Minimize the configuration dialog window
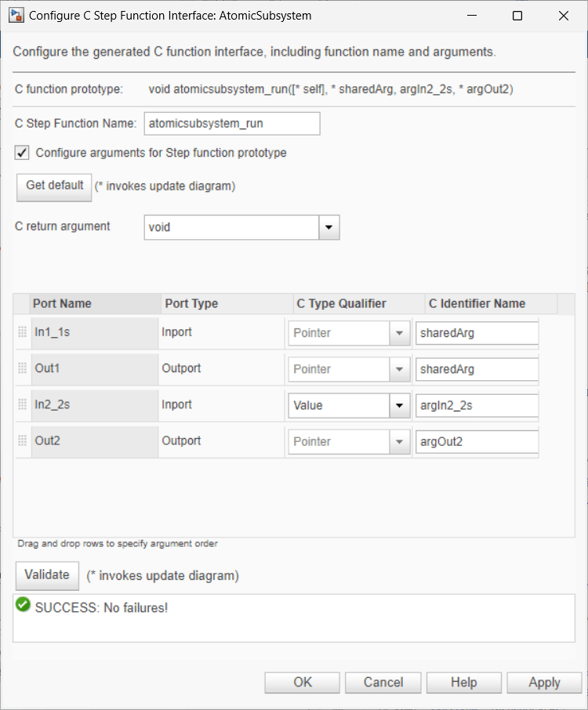The width and height of the screenshot is (588, 710). (x=472, y=16)
